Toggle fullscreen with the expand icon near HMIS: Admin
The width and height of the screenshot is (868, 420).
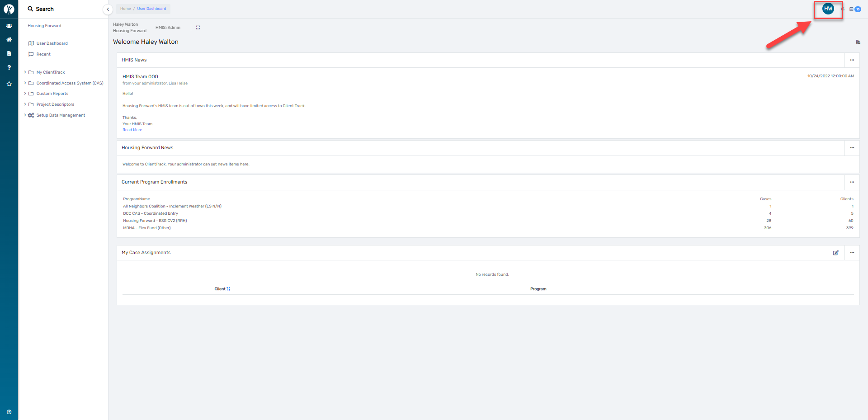click(x=198, y=27)
